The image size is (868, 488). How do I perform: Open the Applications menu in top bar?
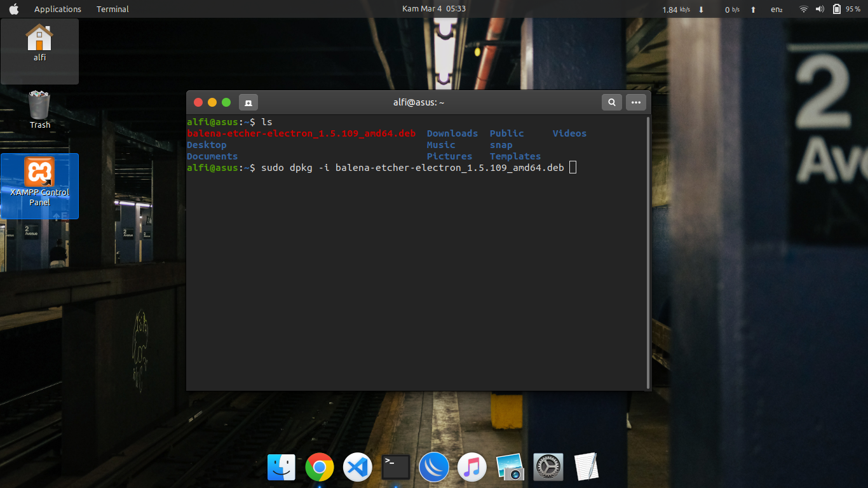58,9
